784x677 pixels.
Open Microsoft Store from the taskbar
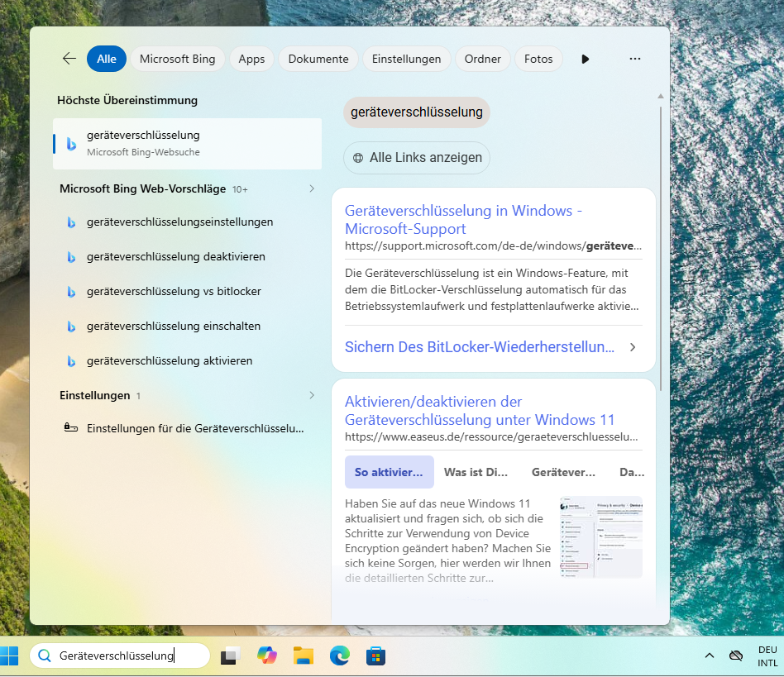coord(376,656)
